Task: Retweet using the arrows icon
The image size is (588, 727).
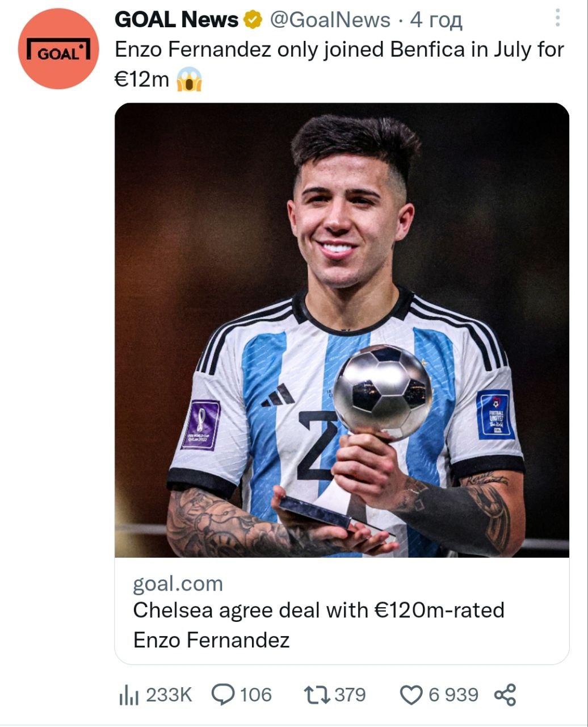Action: pyautogui.click(x=317, y=695)
